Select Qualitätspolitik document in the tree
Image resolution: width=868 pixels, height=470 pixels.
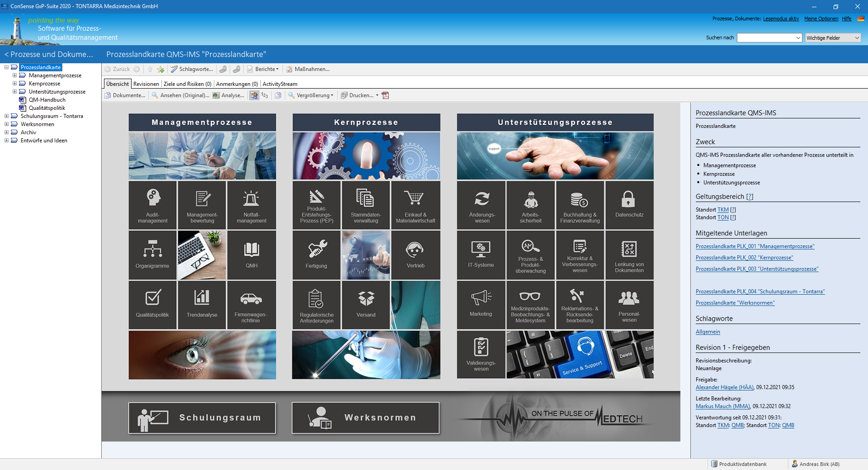click(47, 108)
